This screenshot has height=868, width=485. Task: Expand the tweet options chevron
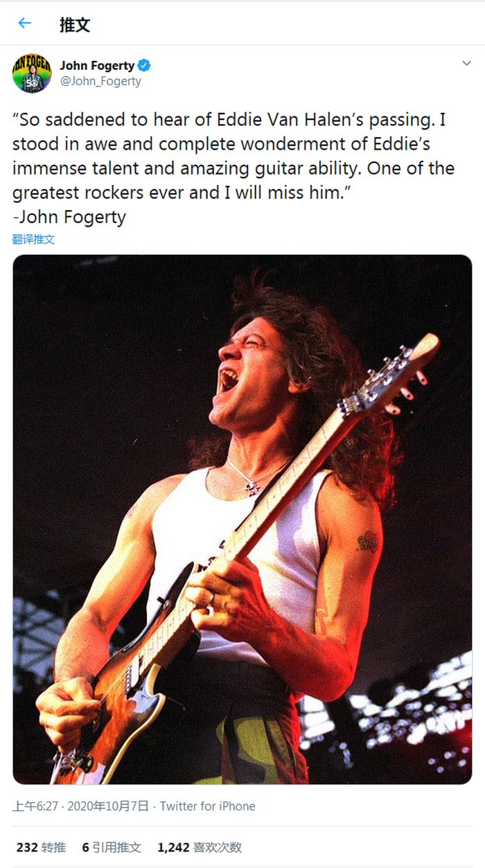[x=467, y=64]
